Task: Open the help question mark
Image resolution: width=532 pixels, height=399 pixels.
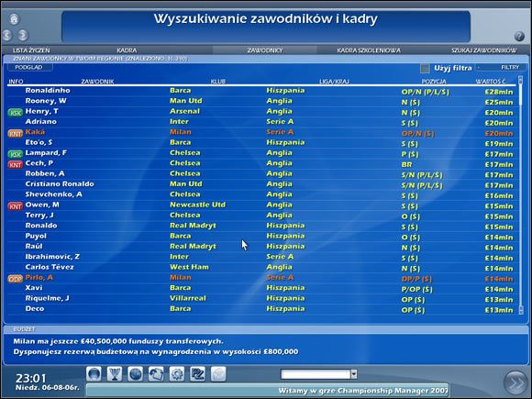Action: [x=519, y=36]
